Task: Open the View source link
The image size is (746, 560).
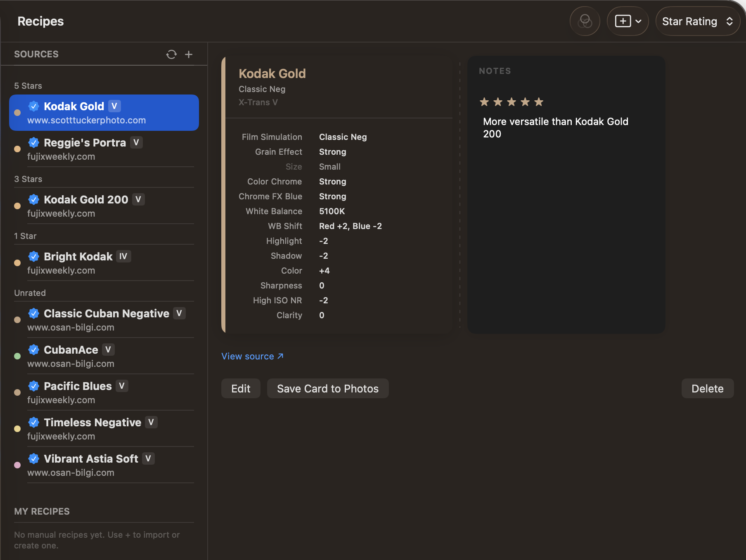Action: point(252,356)
